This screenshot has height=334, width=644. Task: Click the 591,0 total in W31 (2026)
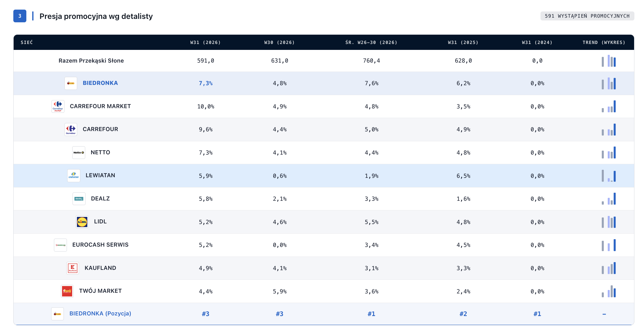(205, 61)
